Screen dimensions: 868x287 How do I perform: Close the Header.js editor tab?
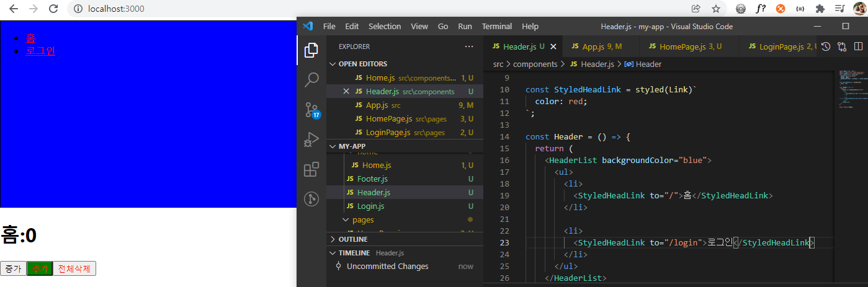[553, 46]
